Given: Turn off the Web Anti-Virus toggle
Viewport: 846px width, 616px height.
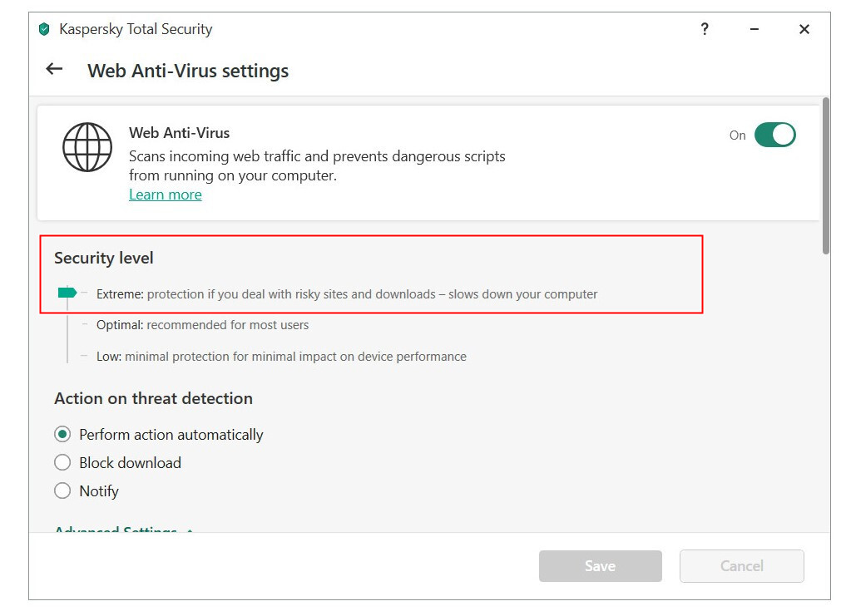Looking at the screenshot, I should [x=774, y=135].
